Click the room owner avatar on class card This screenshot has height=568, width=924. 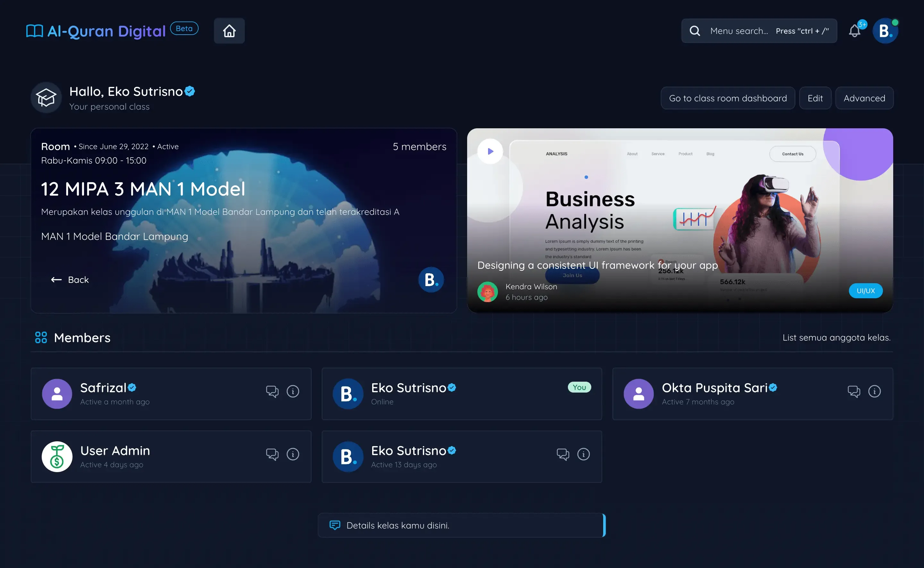tap(431, 279)
